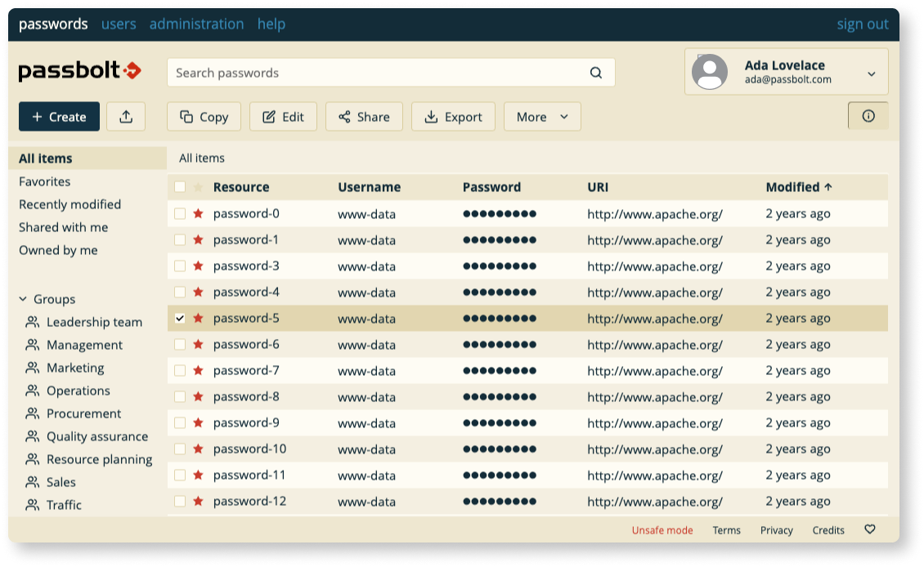This screenshot has height=567, width=924.
Task: Go to the users menu
Action: pos(119,25)
